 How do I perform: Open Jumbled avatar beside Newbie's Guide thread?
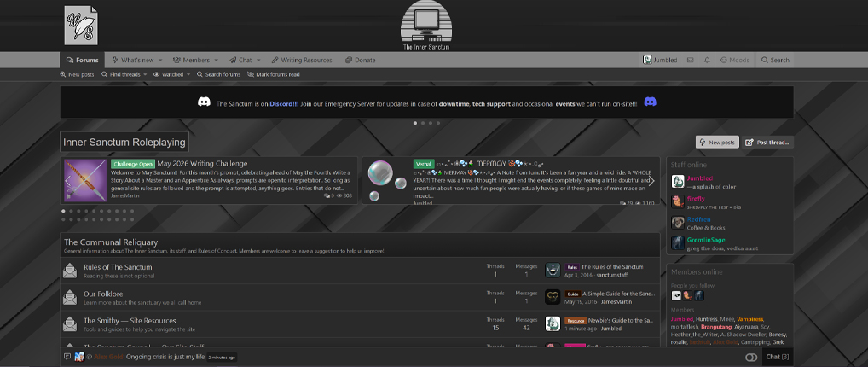[552, 323]
